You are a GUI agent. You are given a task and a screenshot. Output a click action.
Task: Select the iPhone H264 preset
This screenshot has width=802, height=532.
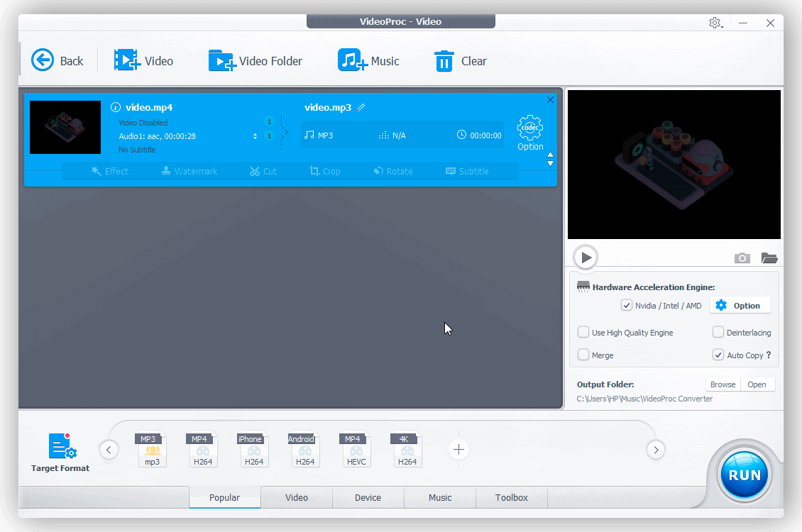click(x=254, y=450)
